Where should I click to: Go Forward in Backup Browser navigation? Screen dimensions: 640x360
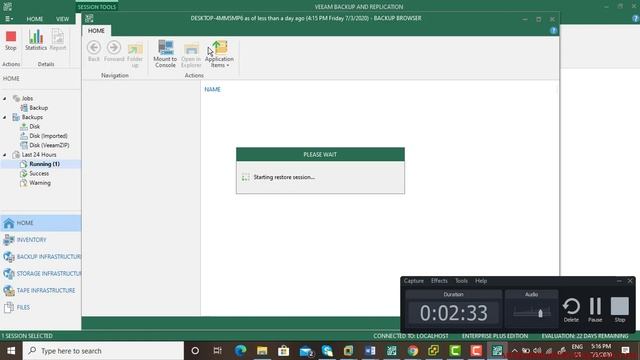[114, 51]
